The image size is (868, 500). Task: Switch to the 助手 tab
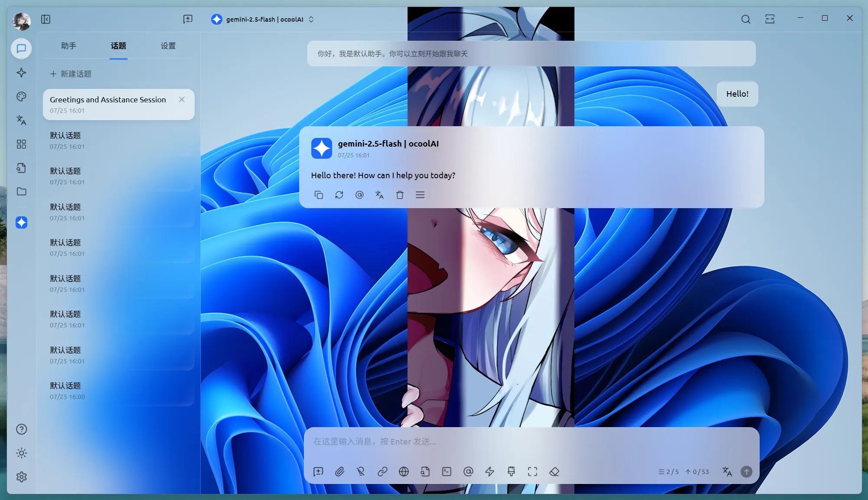[69, 46]
